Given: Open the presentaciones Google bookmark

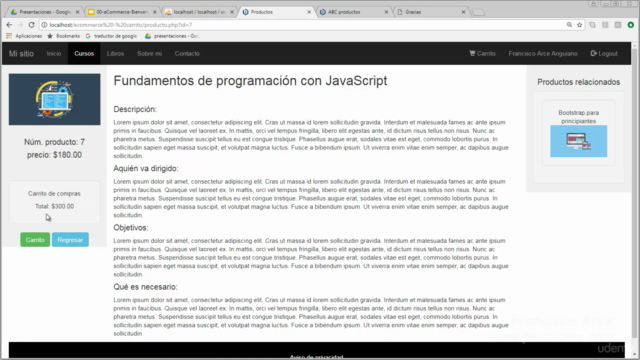Looking at the screenshot, I should 172,36.
